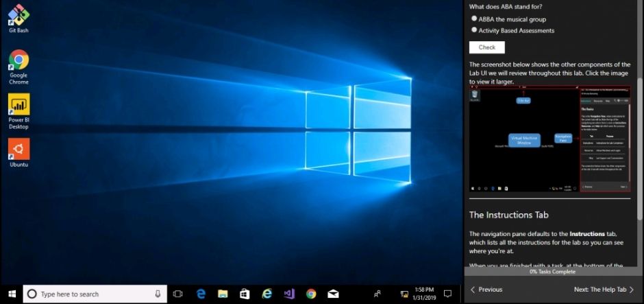Click in the 'Type here to search' box
The image size is (644, 304).
(92, 294)
